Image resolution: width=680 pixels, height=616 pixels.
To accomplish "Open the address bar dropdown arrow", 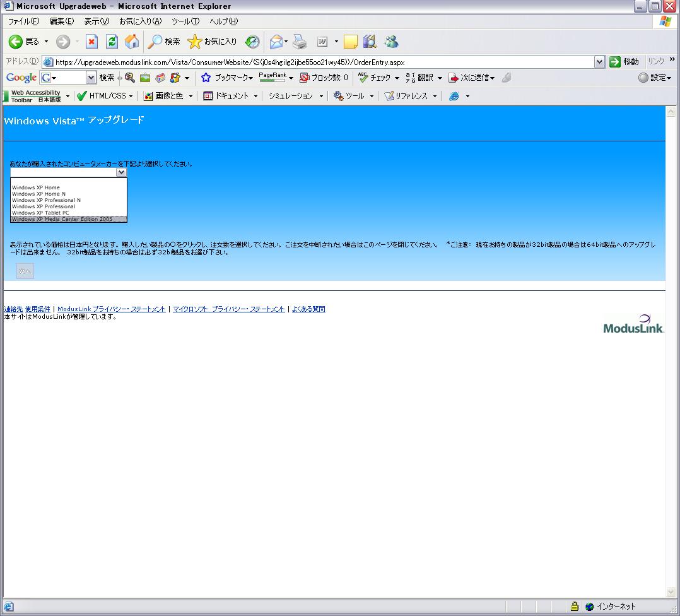I will tap(599, 62).
